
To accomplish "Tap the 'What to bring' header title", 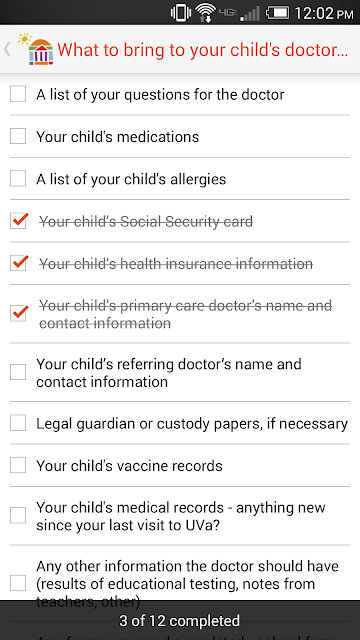I will click(x=202, y=50).
